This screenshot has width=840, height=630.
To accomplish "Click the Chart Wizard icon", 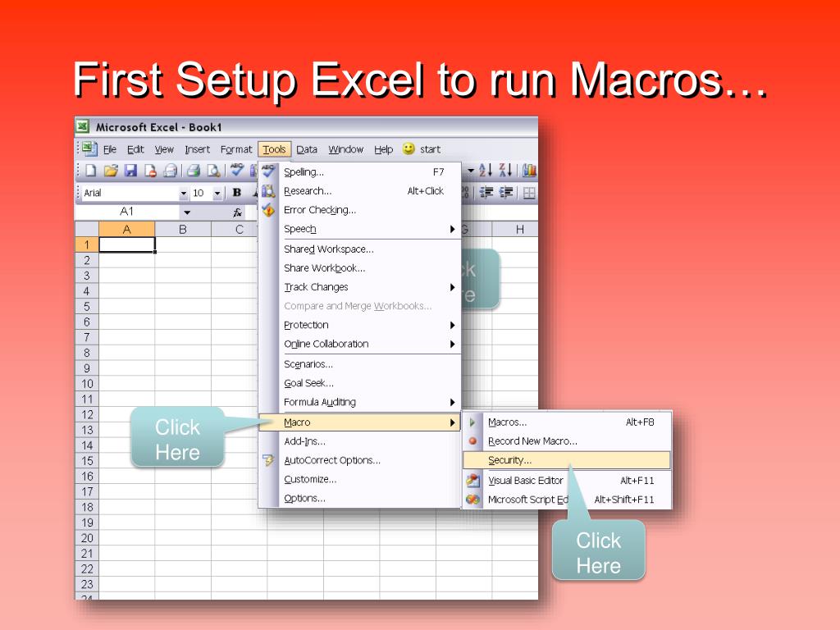I will tap(529, 171).
